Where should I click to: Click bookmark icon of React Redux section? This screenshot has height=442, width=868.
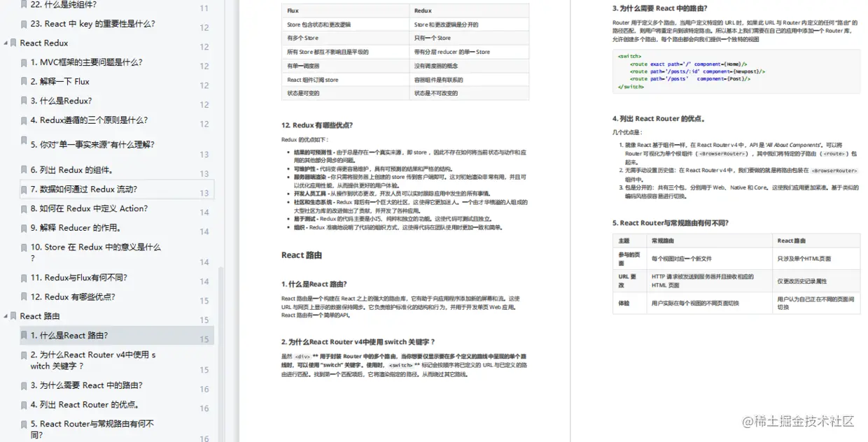tap(14, 43)
